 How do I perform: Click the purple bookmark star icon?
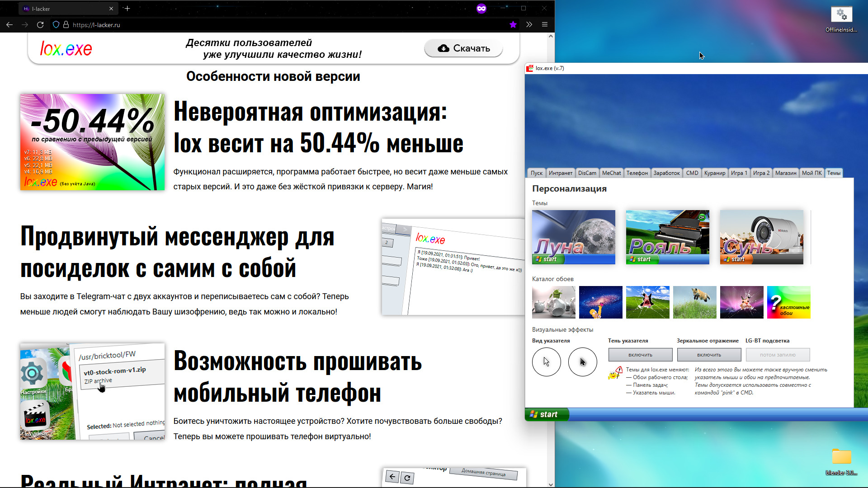(x=513, y=25)
